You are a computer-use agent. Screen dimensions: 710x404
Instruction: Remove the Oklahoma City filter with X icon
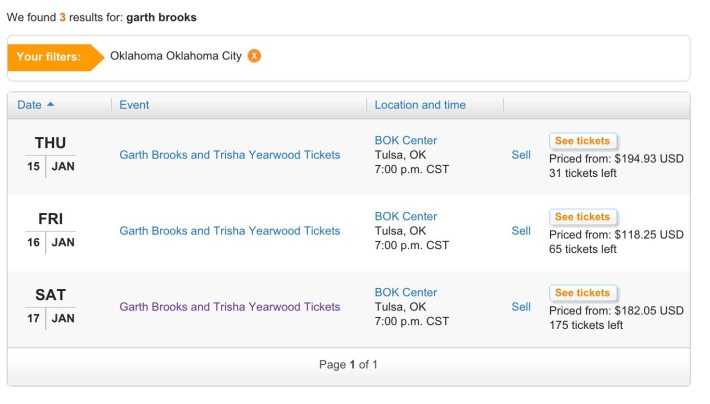(254, 56)
